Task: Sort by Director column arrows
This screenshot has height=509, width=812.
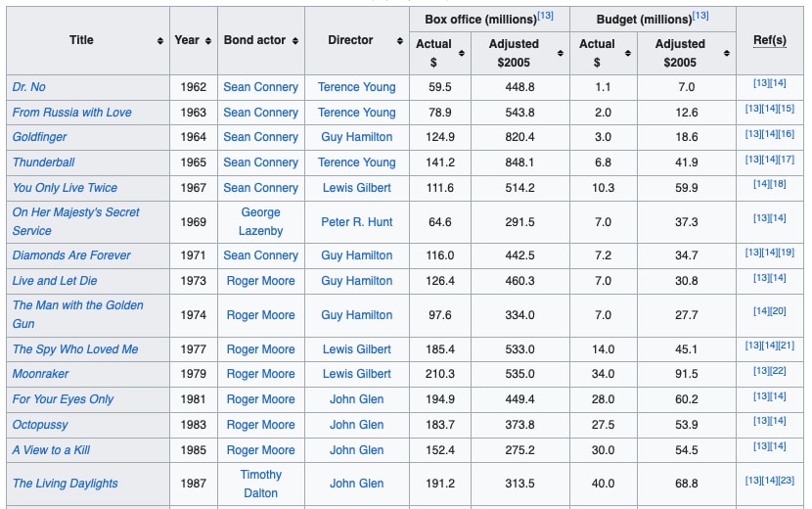Action: click(399, 41)
